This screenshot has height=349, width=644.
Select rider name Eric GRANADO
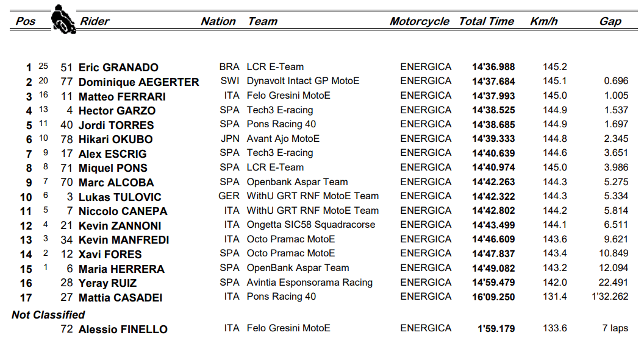[118, 68]
